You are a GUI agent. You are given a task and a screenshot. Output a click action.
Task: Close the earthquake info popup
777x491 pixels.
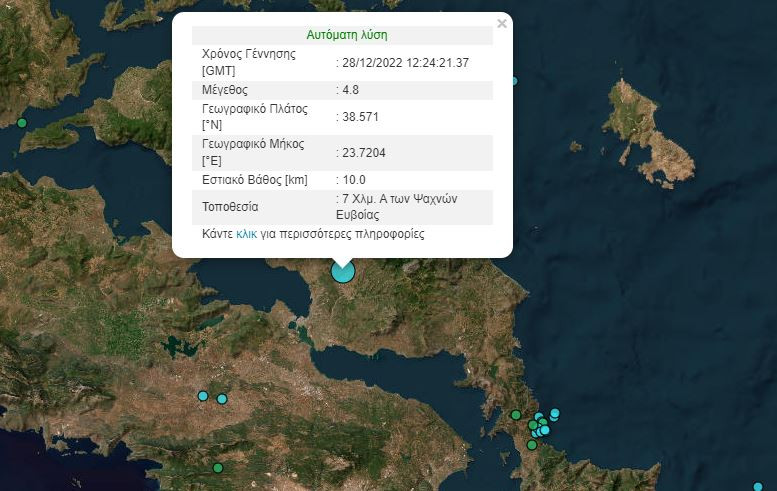click(x=502, y=23)
